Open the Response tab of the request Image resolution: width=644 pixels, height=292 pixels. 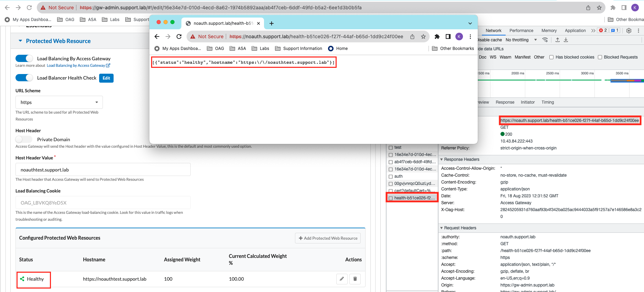(505, 102)
